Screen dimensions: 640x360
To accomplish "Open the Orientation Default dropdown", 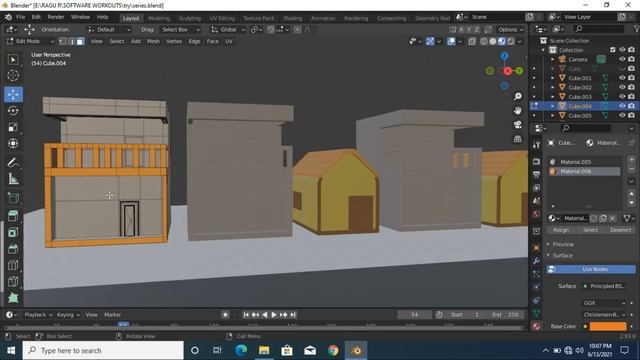I will tap(109, 29).
